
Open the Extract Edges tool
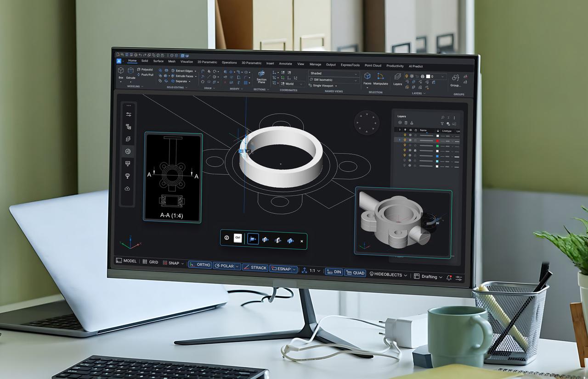click(183, 71)
